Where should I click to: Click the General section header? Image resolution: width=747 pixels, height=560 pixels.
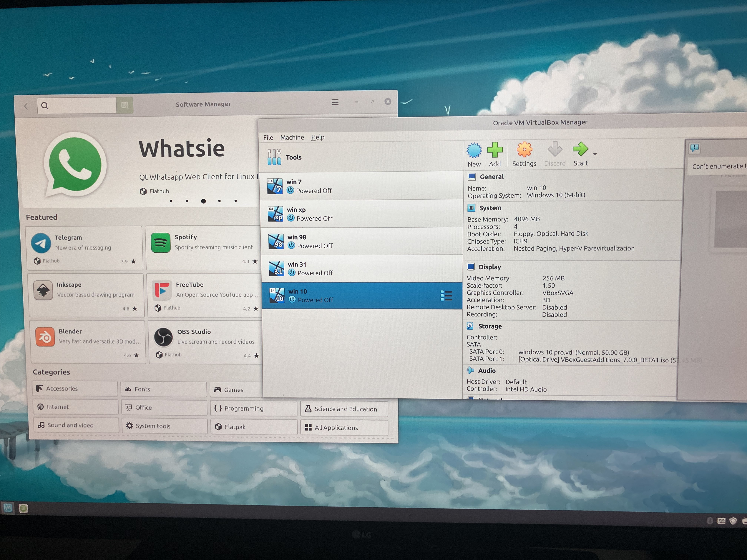pos(491,176)
